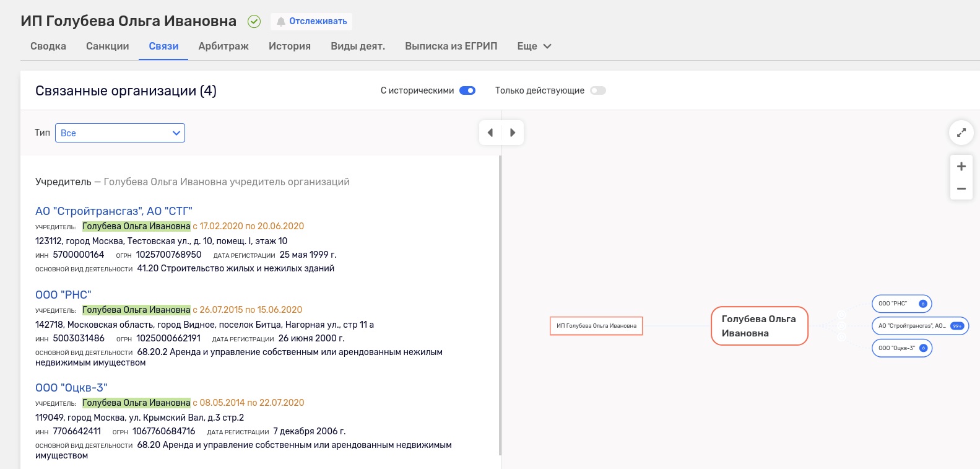Select the АО "Стройтрансгаз" graph node
The image size is (980, 469).
(921, 326)
